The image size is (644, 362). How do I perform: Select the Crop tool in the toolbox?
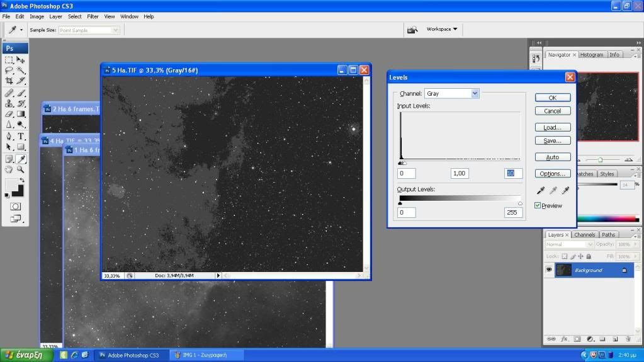pyautogui.click(x=9, y=81)
